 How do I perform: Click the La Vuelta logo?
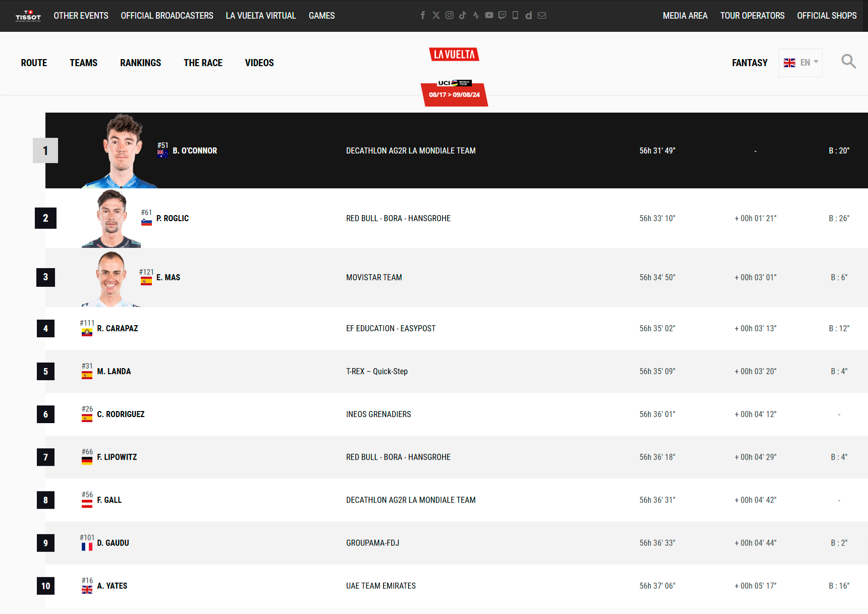pos(454,54)
